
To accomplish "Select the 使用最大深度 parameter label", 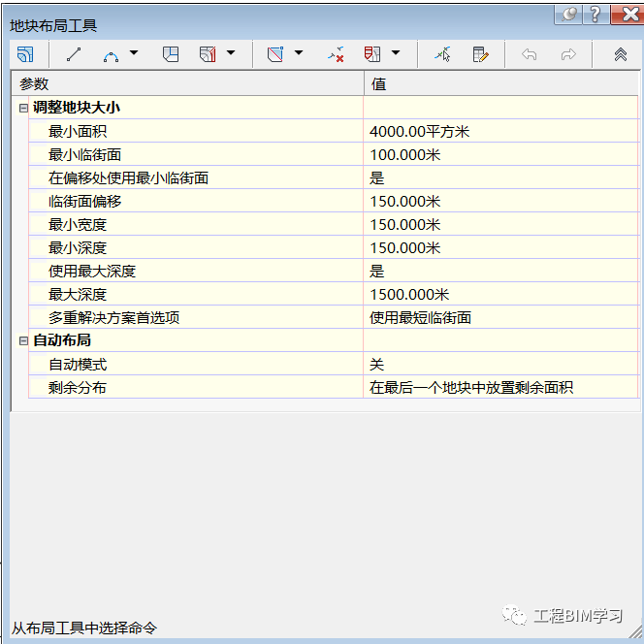I will 92,271.
